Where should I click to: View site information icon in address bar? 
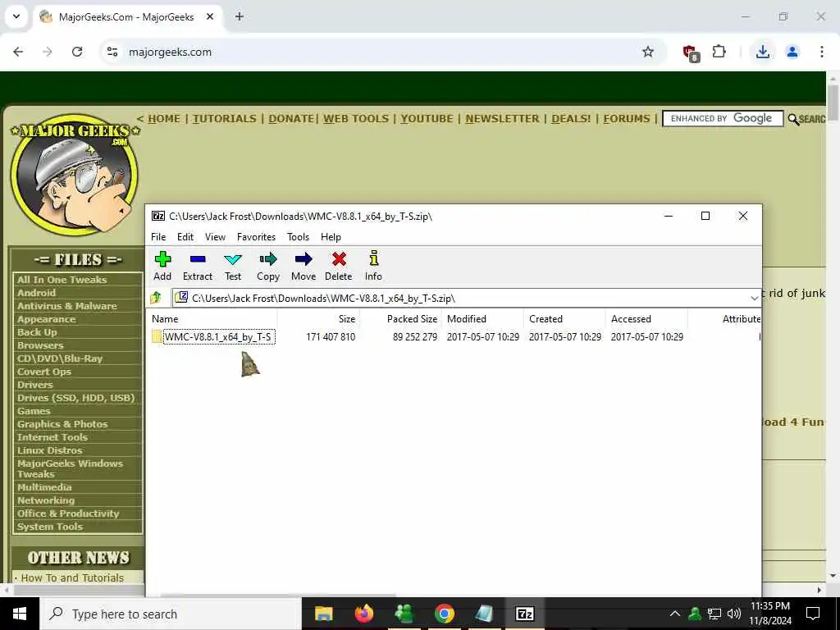pyautogui.click(x=112, y=52)
